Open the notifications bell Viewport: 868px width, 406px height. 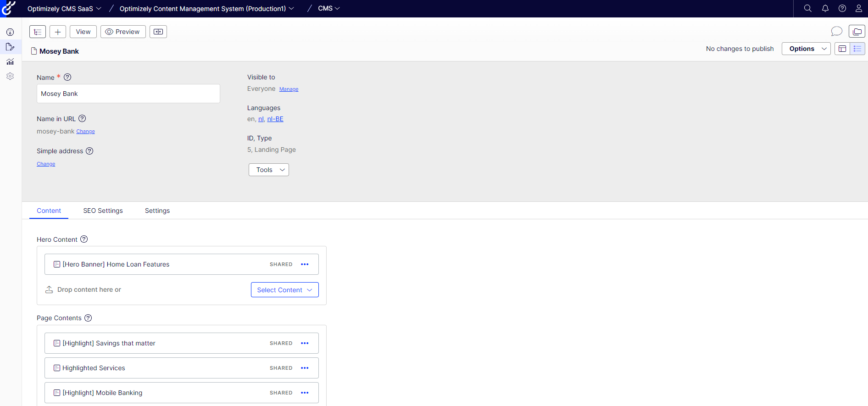coord(825,8)
